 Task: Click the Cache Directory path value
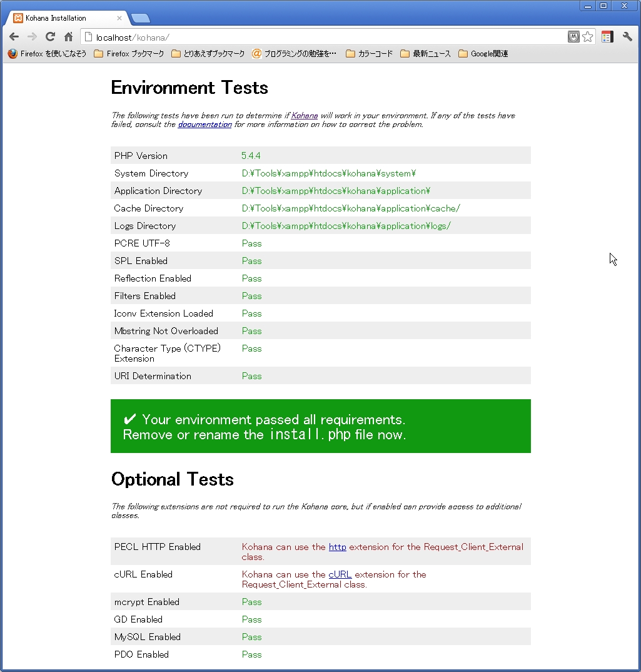coord(351,208)
